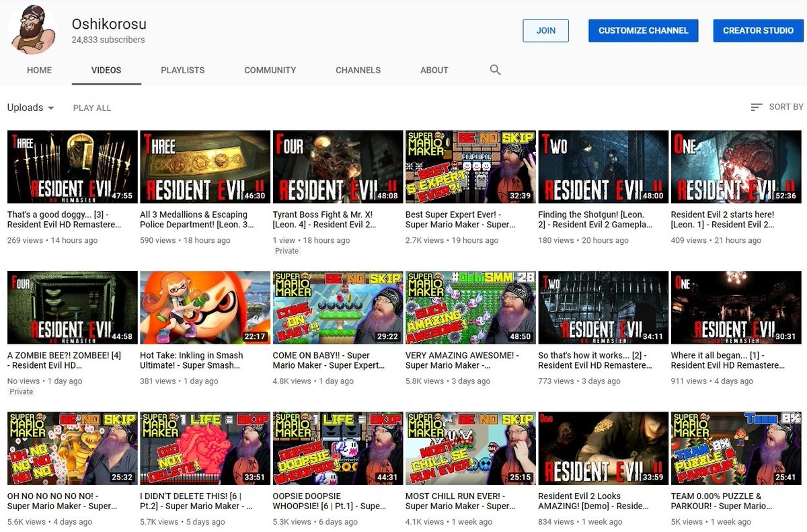Open 'So that's how it works' thumbnail
Viewport: 807px width, 532px height.
click(x=603, y=307)
